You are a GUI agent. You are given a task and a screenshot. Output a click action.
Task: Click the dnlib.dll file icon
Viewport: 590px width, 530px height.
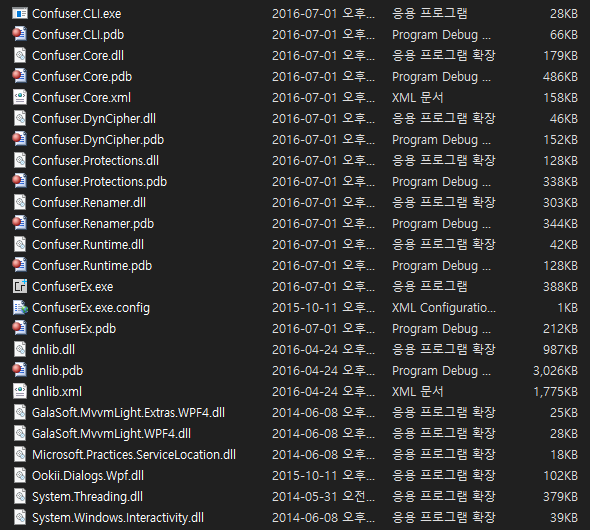[20, 349]
